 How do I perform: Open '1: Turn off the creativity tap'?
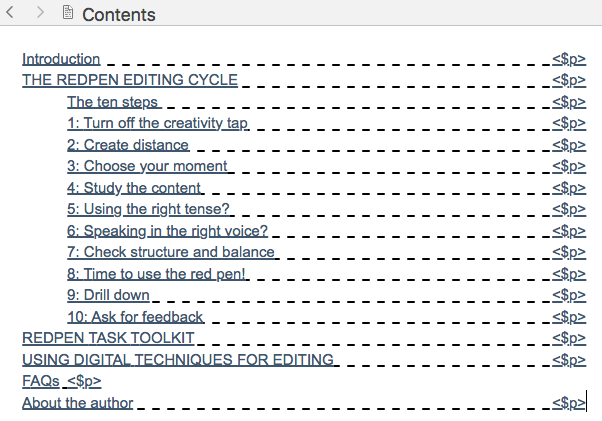click(x=157, y=123)
